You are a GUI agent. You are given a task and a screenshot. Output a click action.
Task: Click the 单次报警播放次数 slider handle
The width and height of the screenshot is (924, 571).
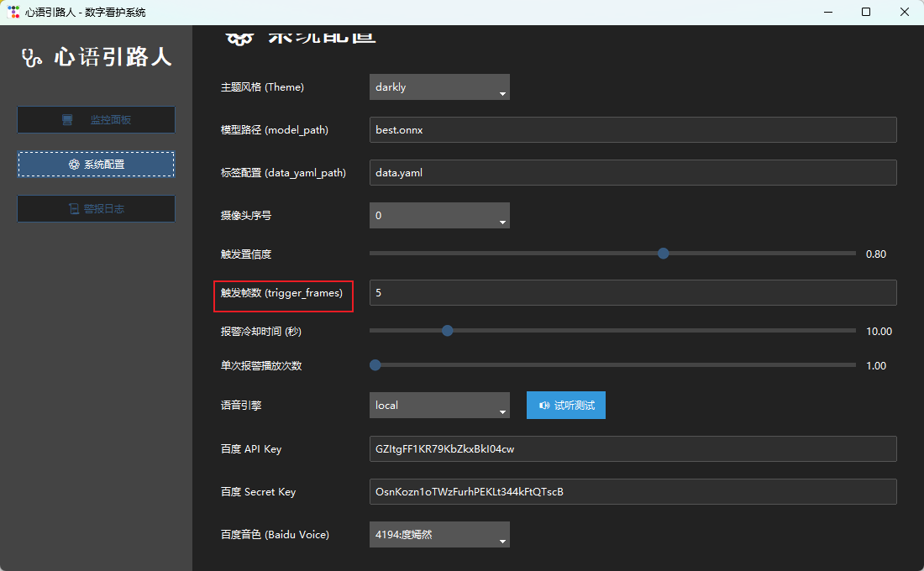coord(375,365)
